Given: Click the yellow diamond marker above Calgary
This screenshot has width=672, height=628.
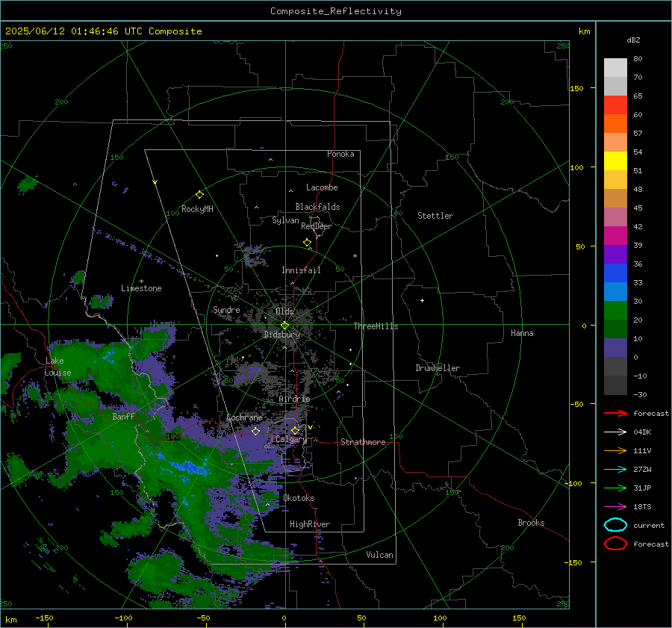Looking at the screenshot, I should (295, 430).
